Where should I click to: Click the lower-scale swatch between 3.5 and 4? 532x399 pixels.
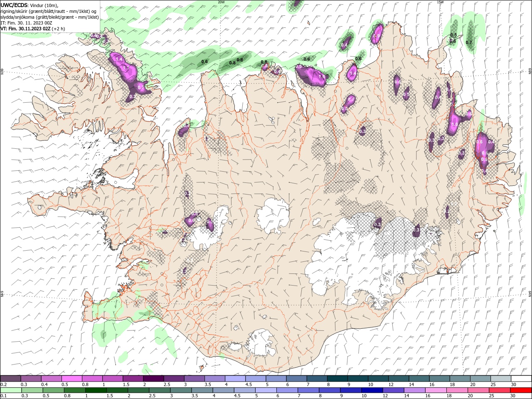pos(202,390)
